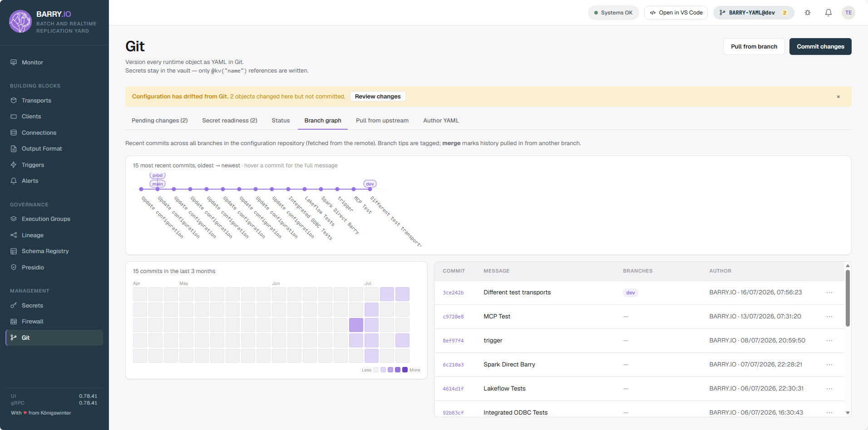The height and width of the screenshot is (430, 868).
Task: Switch to the Pending changes tab
Action: tap(159, 121)
